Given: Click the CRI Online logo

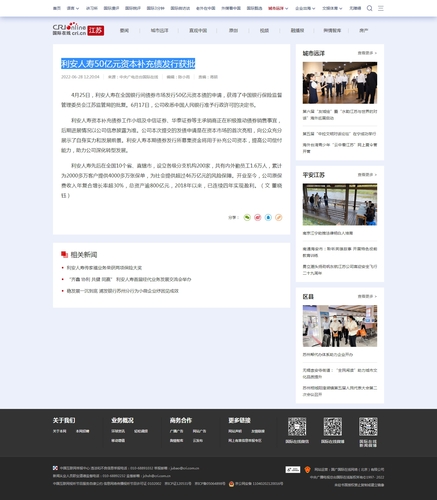Looking at the screenshot, I should tap(69, 29).
